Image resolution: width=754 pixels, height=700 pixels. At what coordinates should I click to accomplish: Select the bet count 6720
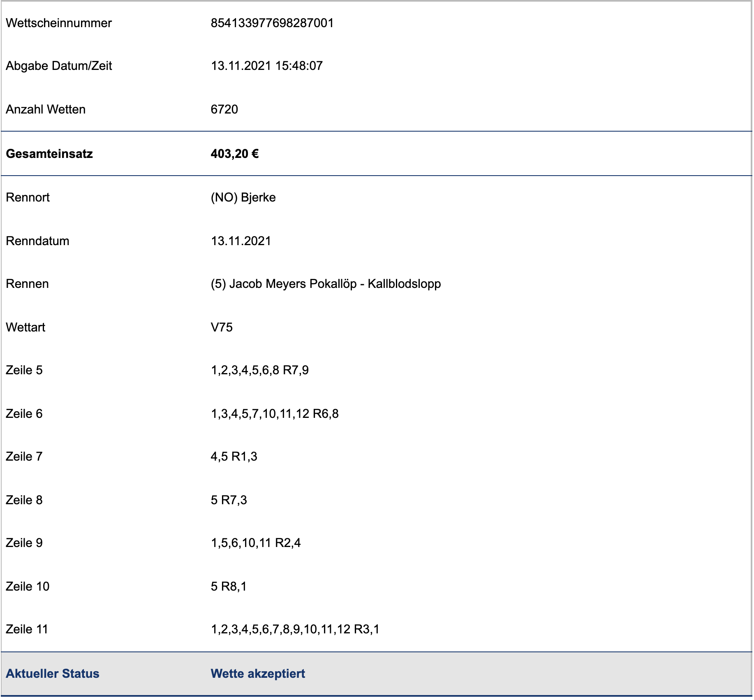pyautogui.click(x=224, y=109)
